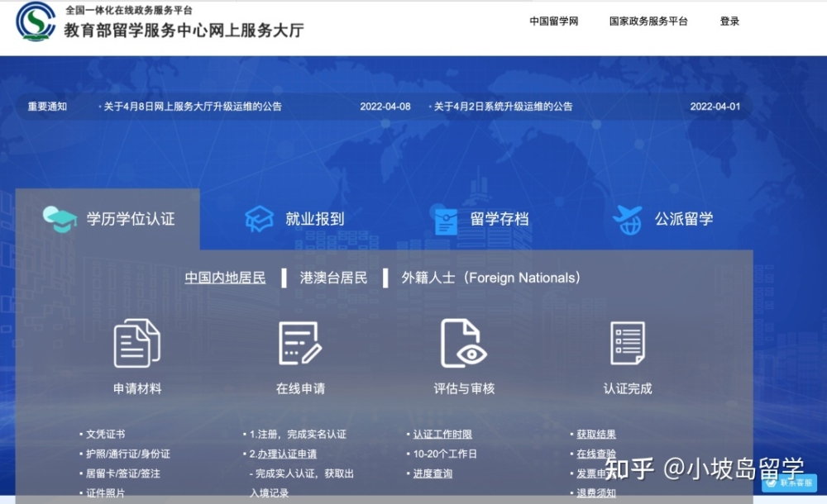Click the 1.注册，完成实名认证 text
Image resolution: width=827 pixels, height=504 pixels.
coord(298,435)
